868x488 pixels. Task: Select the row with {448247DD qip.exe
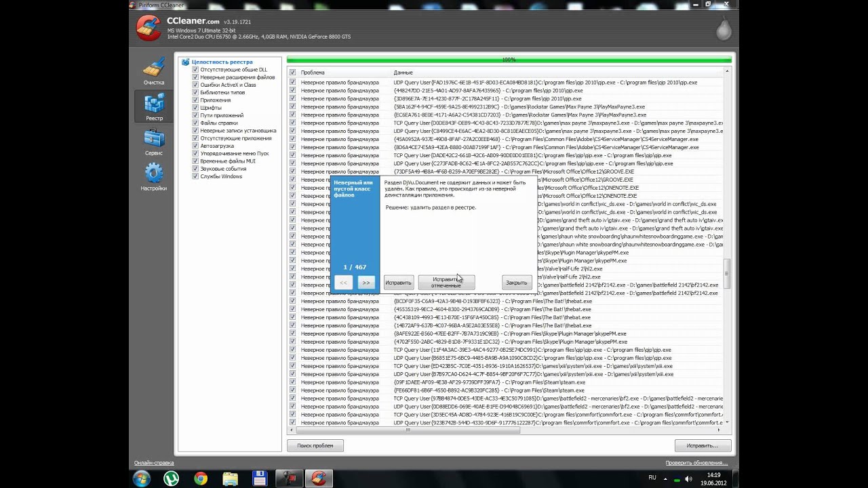(505, 90)
